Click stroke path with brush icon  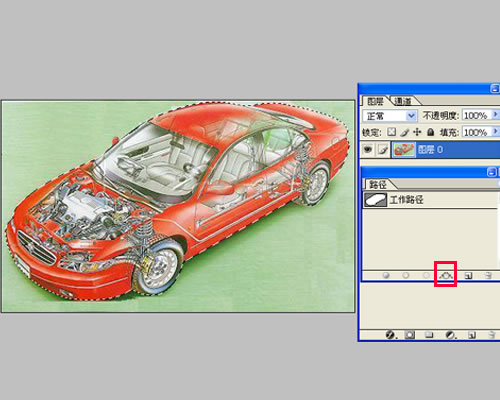406,275
